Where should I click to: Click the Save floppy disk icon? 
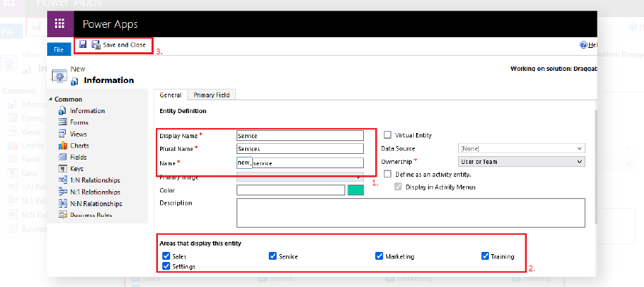pyautogui.click(x=82, y=44)
